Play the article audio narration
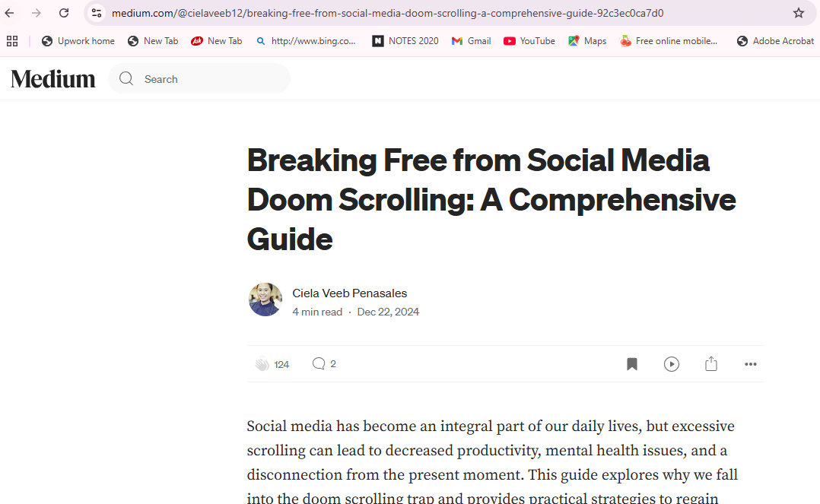 click(671, 364)
